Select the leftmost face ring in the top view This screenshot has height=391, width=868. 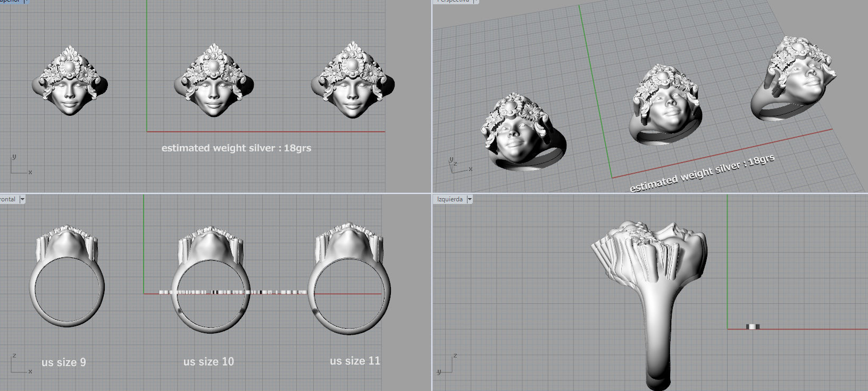70,80
